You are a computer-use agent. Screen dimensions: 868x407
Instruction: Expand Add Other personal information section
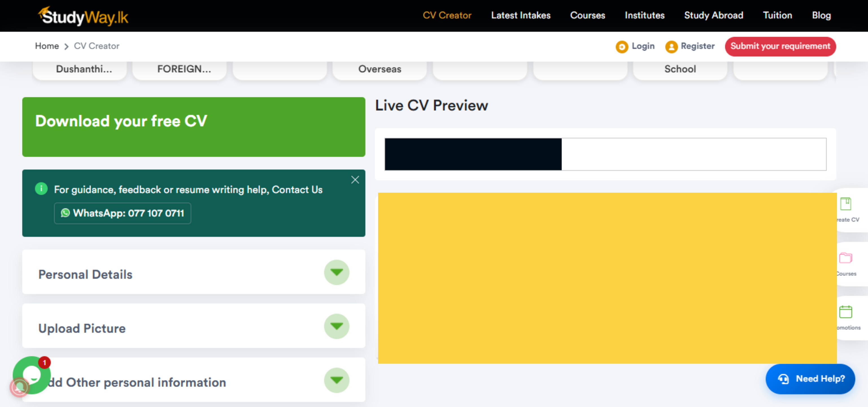(x=336, y=380)
